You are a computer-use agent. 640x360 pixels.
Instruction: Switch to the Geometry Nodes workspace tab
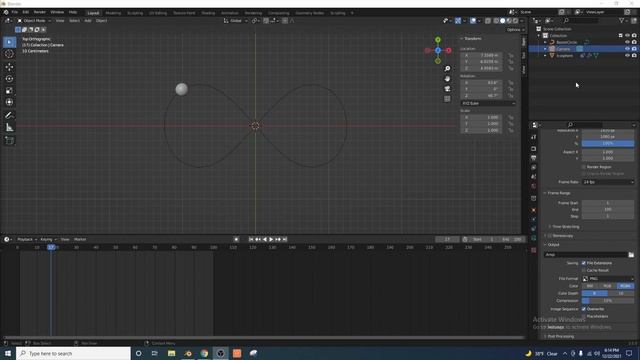point(309,13)
